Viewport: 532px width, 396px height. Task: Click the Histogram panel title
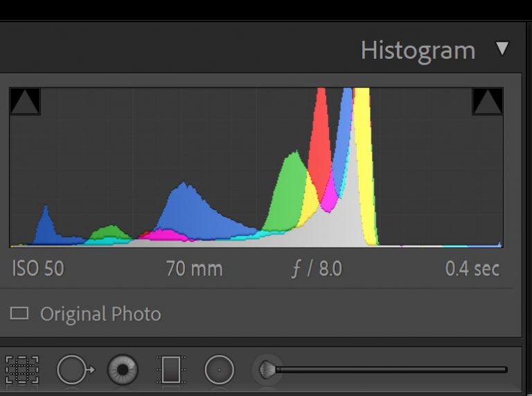(418, 51)
